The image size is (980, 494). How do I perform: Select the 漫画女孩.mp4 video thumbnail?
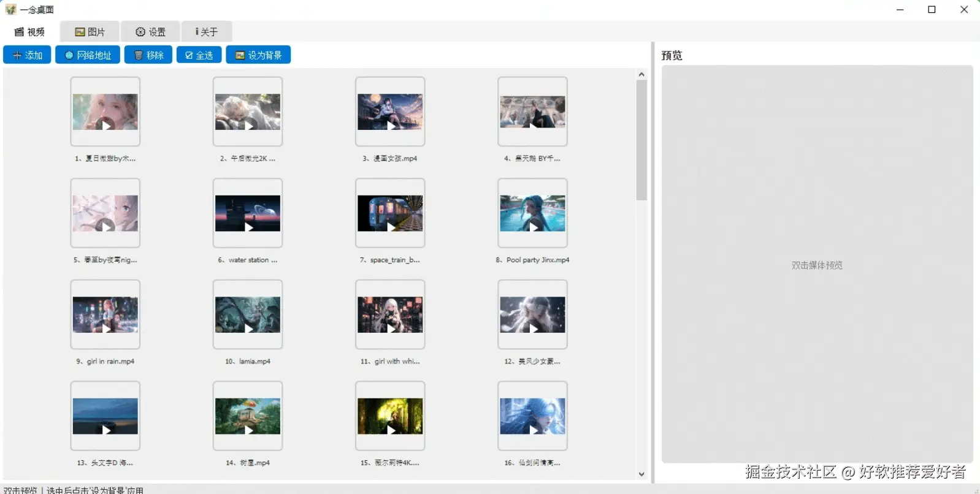coord(390,112)
